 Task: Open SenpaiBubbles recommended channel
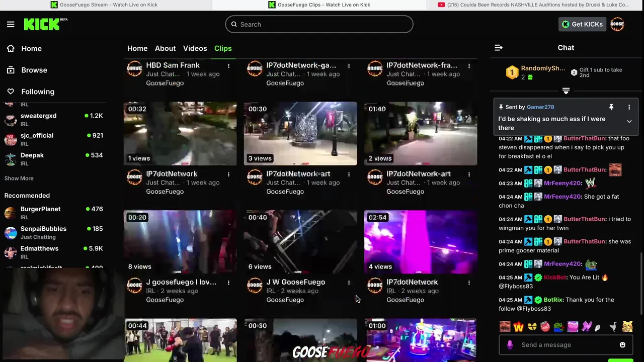pyautogui.click(x=54, y=232)
